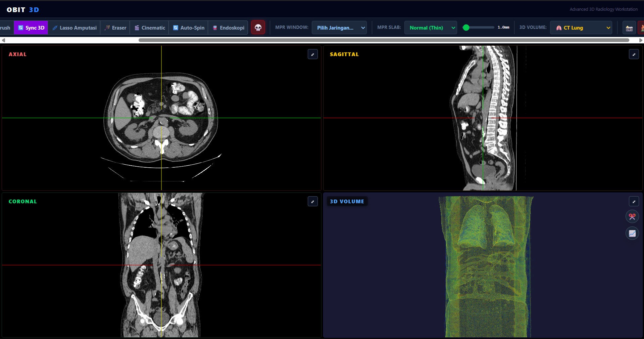Open the chart icon in 3D Volume

pos(632,233)
